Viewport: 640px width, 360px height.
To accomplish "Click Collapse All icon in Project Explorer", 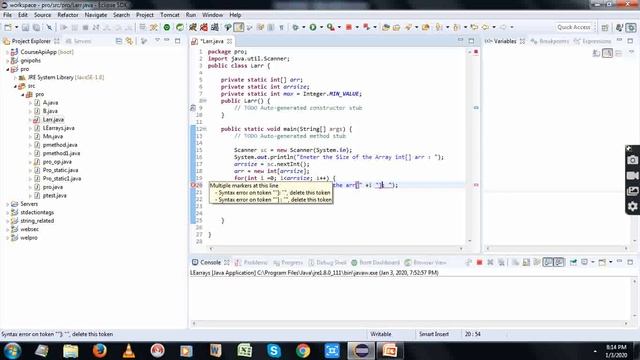I will (119, 41).
